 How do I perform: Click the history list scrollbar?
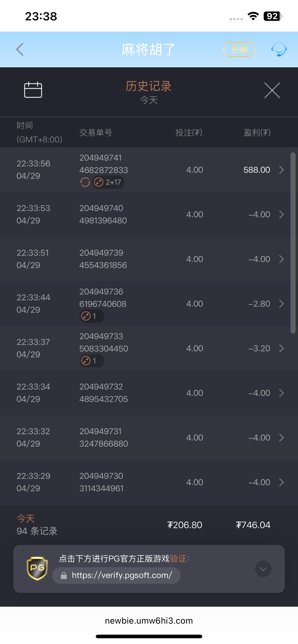point(293,242)
